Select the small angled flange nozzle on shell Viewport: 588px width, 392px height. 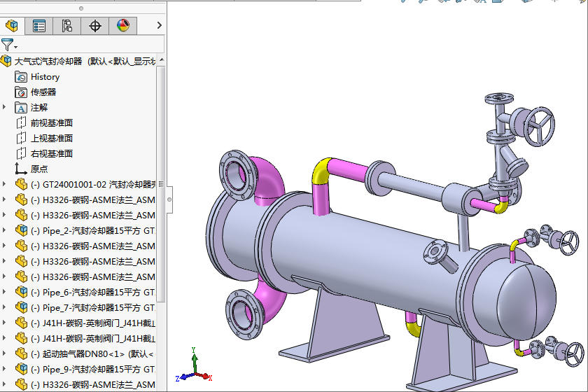click(440, 255)
